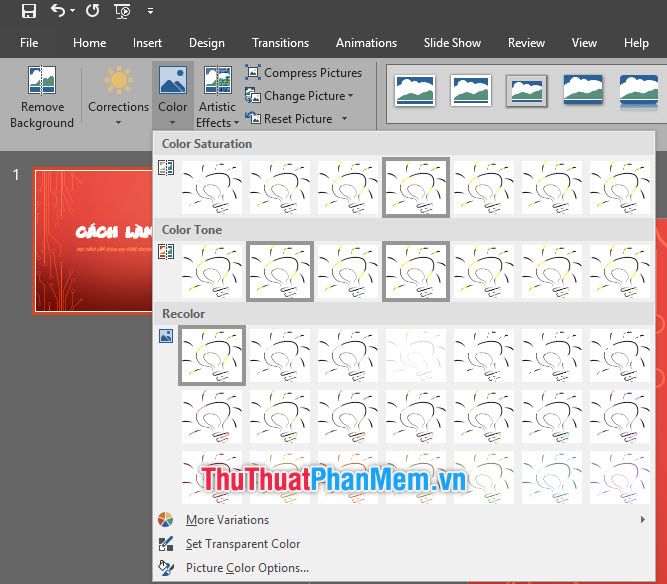Open the Reset Picture dropdown arrow
This screenshot has height=584, width=667.
coord(345,119)
